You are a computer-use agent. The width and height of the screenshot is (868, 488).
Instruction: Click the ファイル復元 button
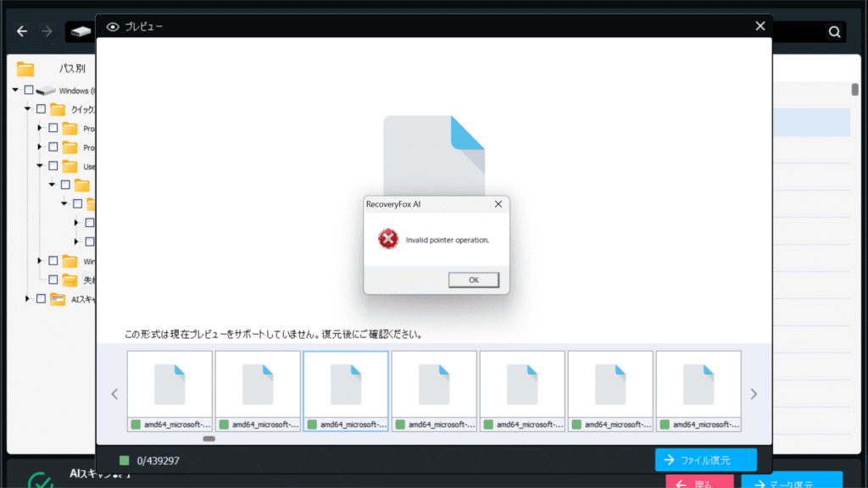[706, 460]
